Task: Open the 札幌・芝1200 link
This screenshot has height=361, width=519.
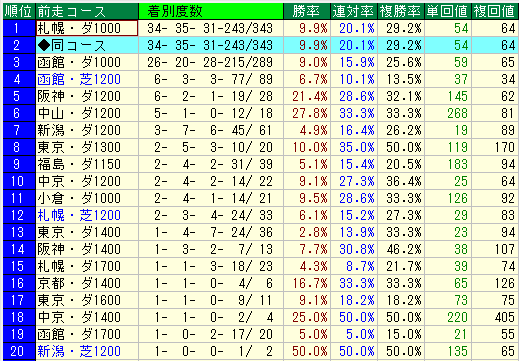Action: 79,215
